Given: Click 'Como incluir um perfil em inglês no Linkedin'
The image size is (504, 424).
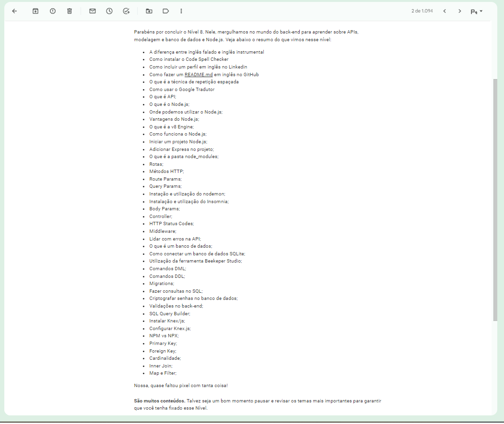Looking at the screenshot, I should tap(198, 67).
